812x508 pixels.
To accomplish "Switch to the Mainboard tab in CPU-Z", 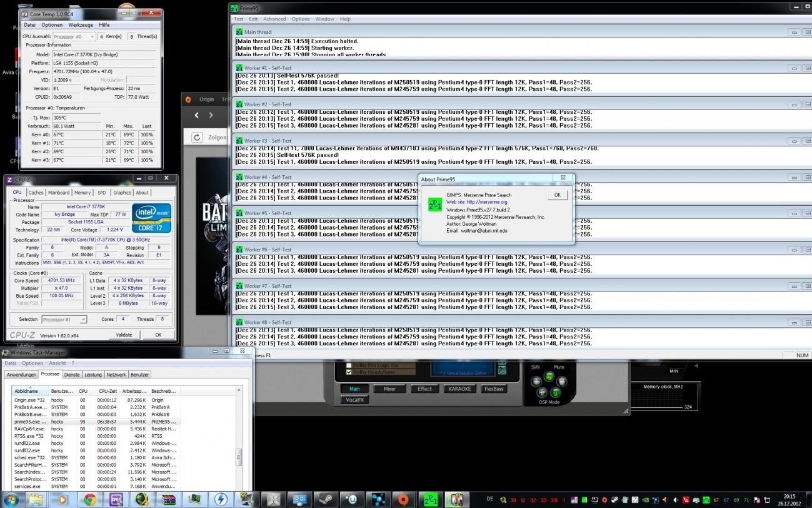I will coord(59,193).
